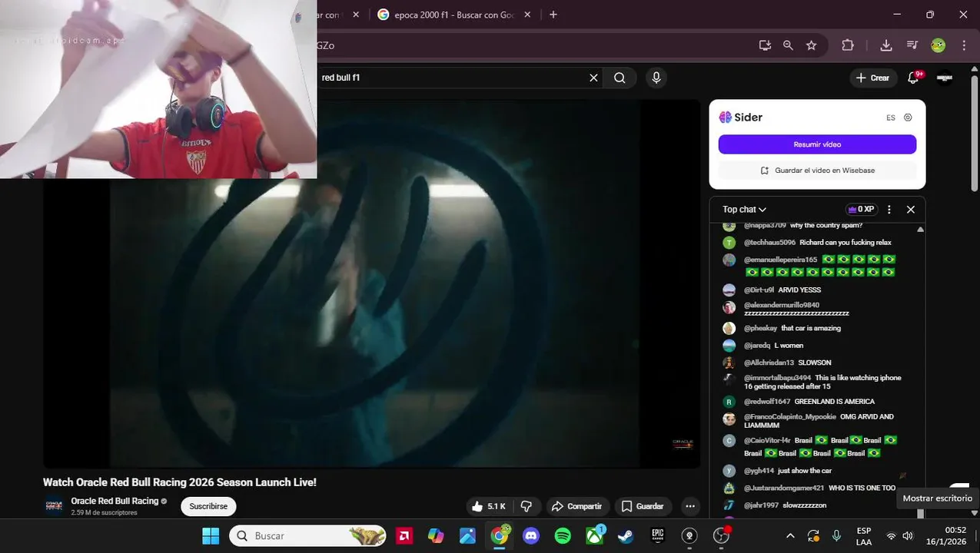Click the YouTube search magnifier button
980x553 pixels.
620,78
